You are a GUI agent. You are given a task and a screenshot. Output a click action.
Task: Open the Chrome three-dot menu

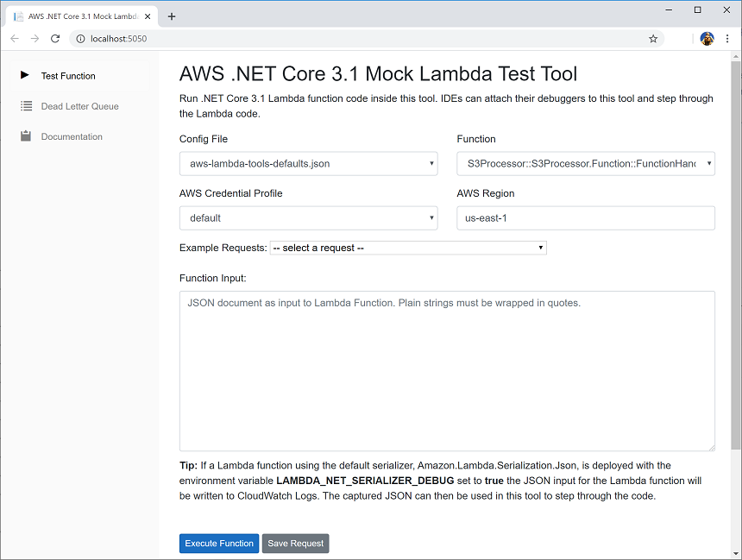[x=729, y=38]
